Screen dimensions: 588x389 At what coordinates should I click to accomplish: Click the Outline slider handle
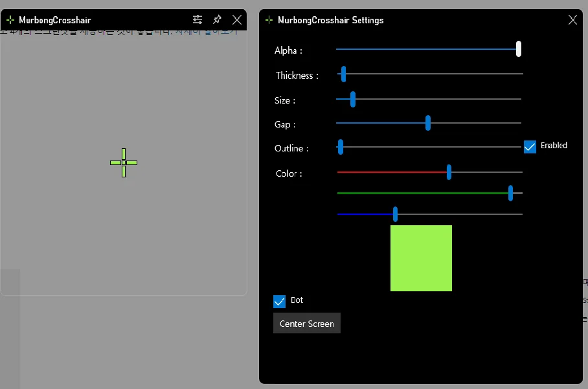(x=341, y=147)
